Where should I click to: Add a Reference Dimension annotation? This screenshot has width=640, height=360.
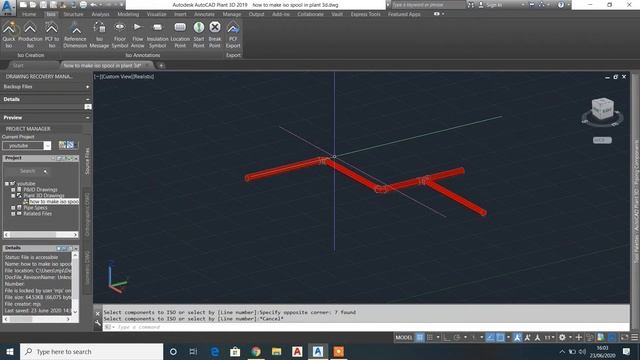[x=75, y=35]
